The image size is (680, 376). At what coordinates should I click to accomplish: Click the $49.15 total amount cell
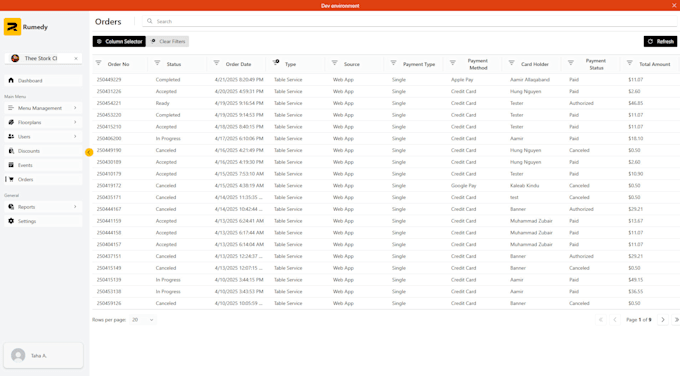635,280
